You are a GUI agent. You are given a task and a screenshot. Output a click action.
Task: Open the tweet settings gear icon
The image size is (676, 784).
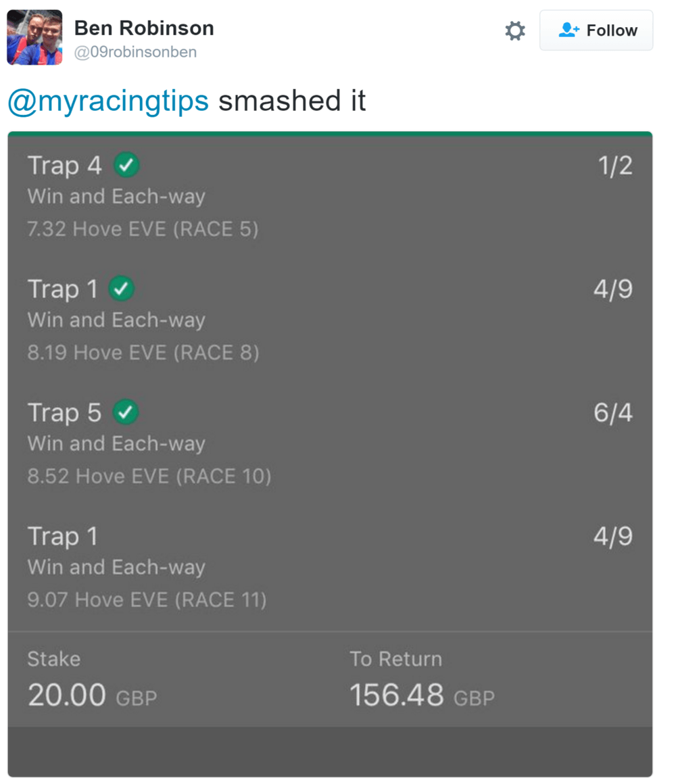515,30
